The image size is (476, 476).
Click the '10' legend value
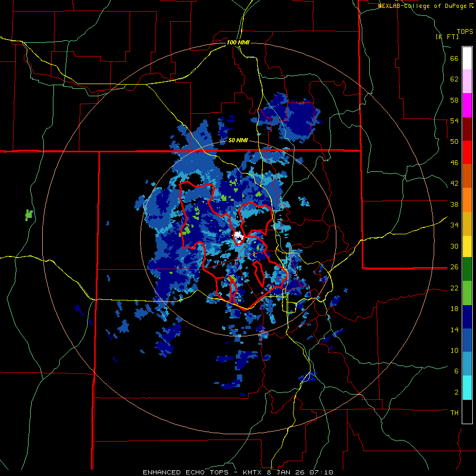coord(454,350)
